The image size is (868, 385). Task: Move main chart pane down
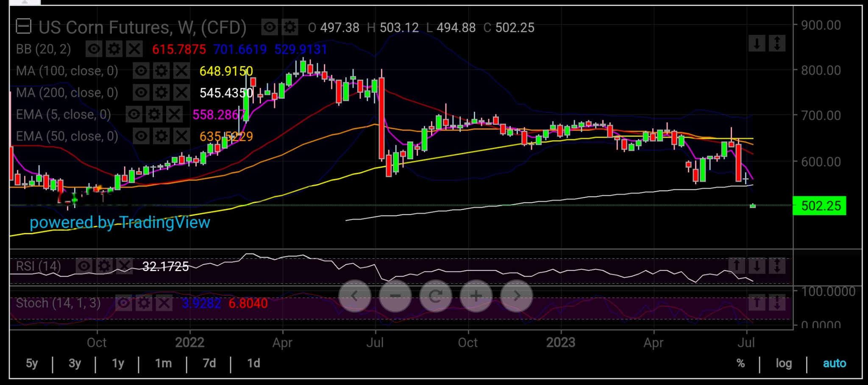pos(757,43)
